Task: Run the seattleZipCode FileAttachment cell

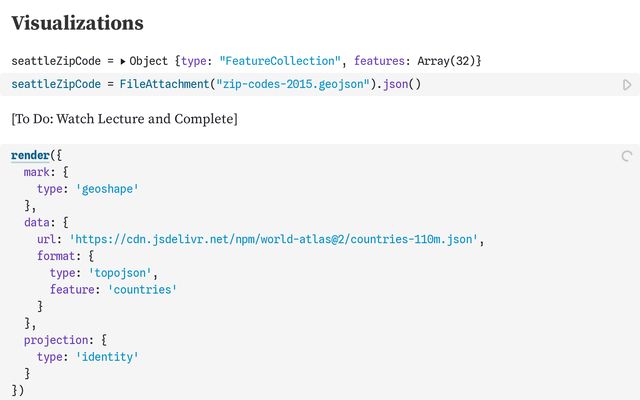Action: point(627,85)
